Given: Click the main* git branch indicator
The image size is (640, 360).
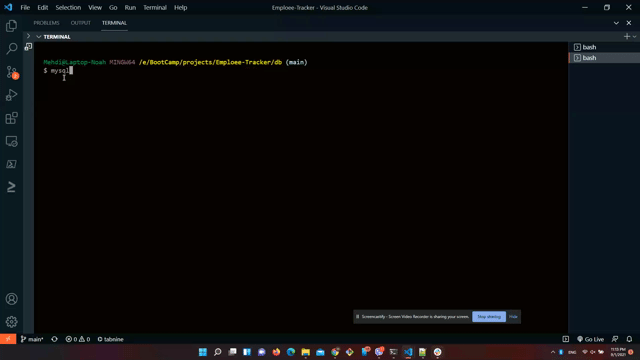Looking at the screenshot, I should (32, 339).
